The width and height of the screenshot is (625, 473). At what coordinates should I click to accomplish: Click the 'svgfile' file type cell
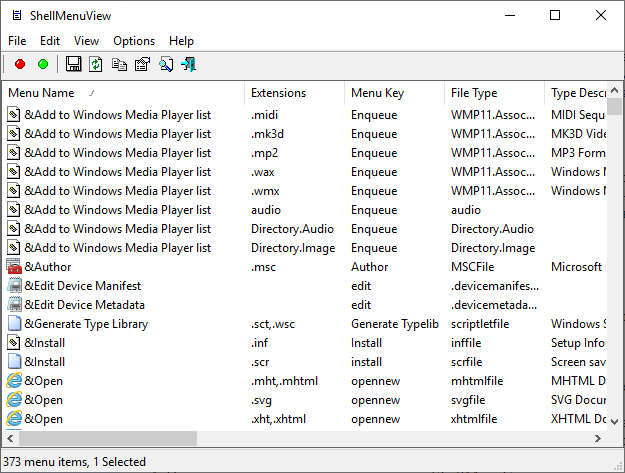click(x=468, y=400)
